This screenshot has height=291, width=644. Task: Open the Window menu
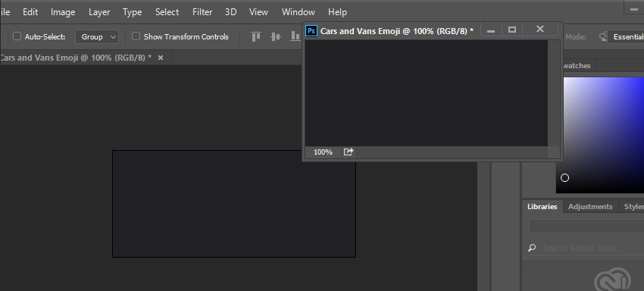click(299, 12)
